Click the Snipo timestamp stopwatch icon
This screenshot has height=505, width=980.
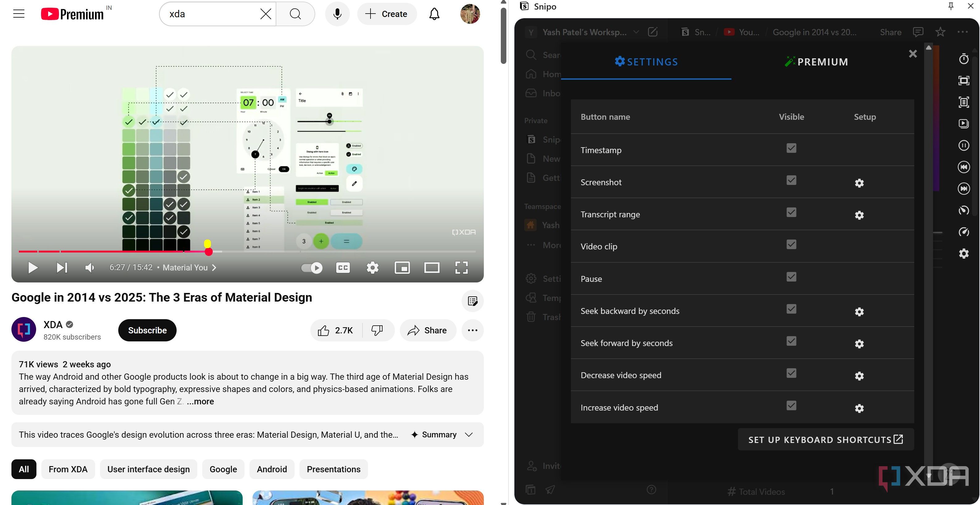pos(964,59)
